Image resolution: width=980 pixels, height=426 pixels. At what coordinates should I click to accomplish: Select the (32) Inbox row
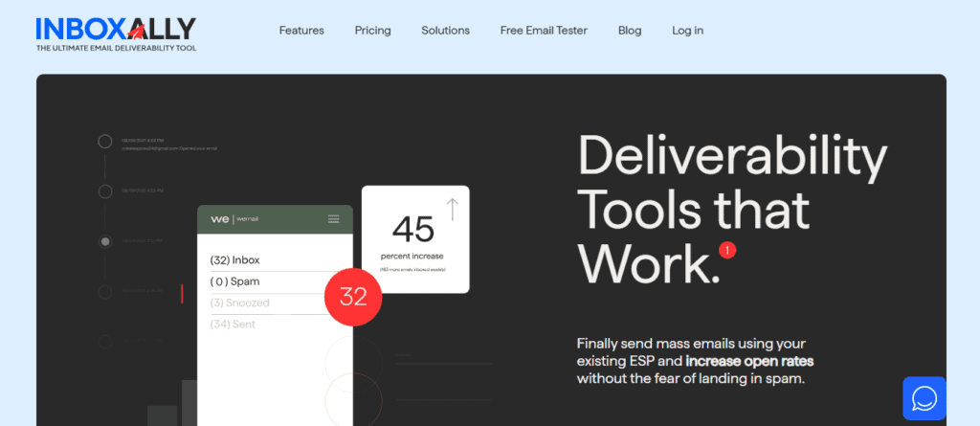coord(268,260)
